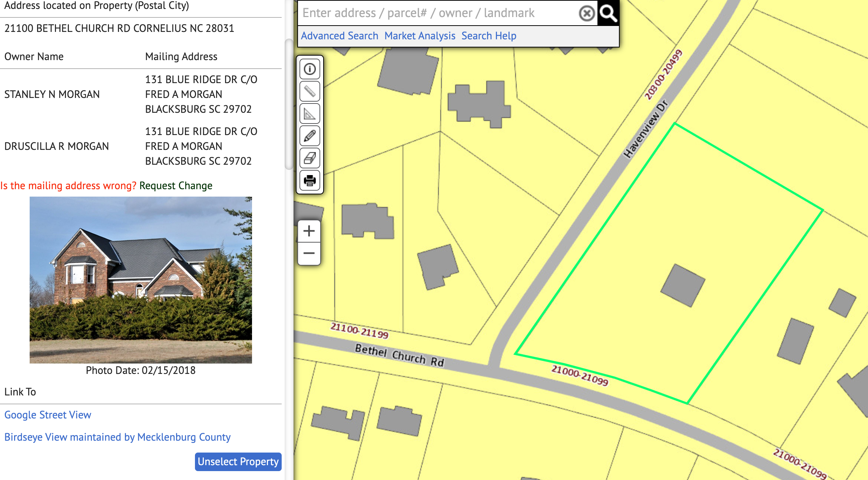Open Market Analysis link
Viewport: 868px width, 480px height.
(x=420, y=36)
